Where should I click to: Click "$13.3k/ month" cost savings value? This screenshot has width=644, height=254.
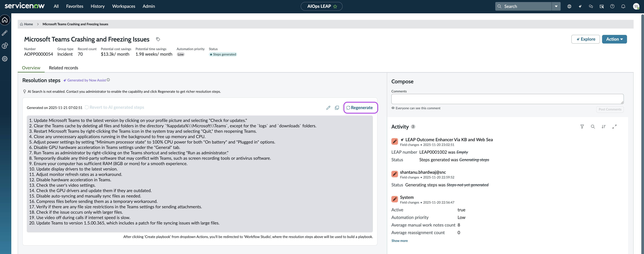pos(115,54)
